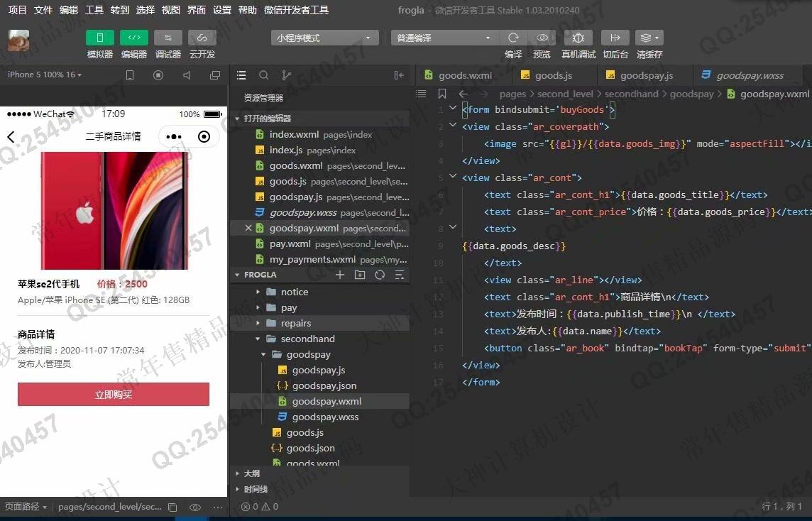Open the clear cache (清缓存) dropdown
This screenshot has width=812, height=521.
pos(649,38)
